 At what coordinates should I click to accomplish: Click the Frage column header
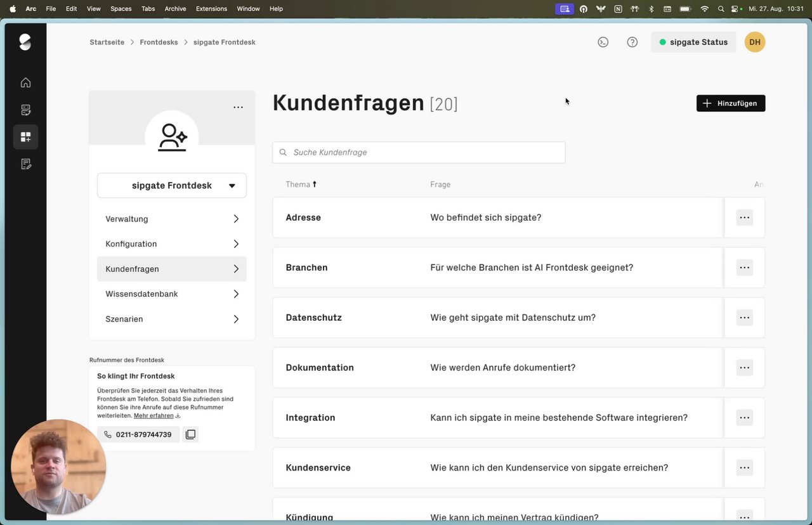point(440,185)
